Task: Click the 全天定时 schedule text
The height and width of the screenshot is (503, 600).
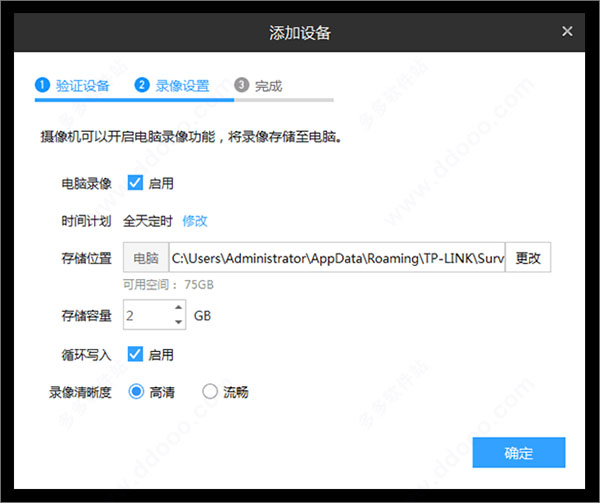Action: (148, 221)
